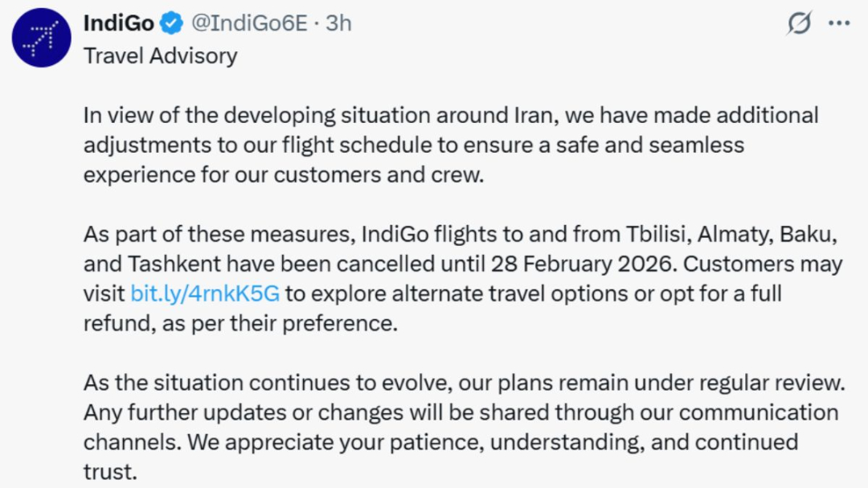Viewport: 868px width, 488px height.
Task: Click the IndiGo display name
Action: pos(118,23)
